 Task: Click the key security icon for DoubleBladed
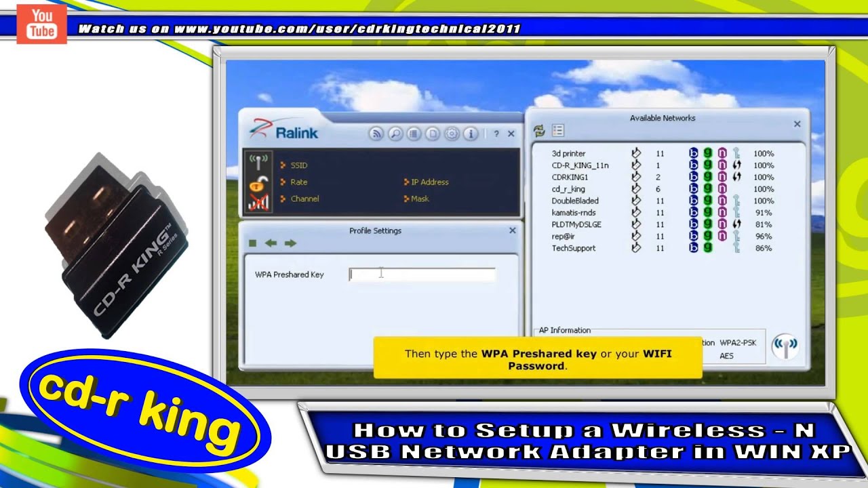point(736,201)
